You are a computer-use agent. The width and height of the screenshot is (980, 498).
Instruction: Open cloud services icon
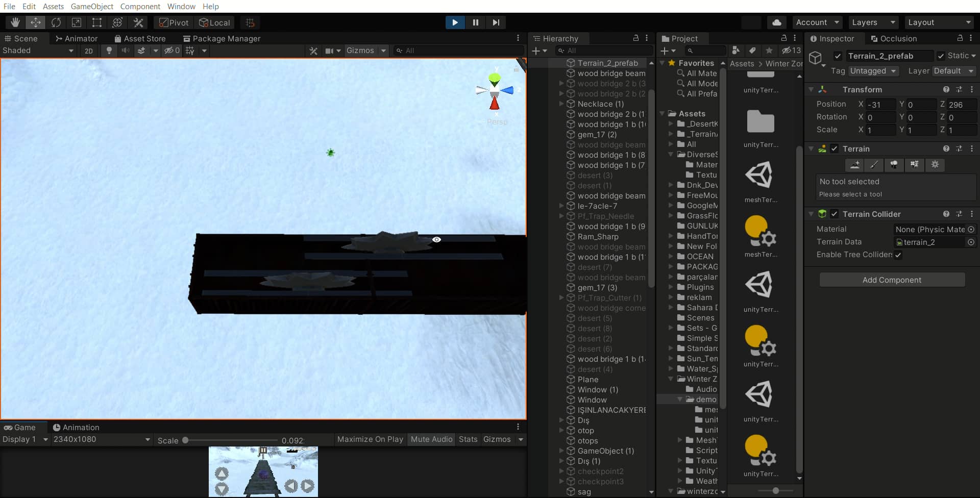tap(776, 22)
